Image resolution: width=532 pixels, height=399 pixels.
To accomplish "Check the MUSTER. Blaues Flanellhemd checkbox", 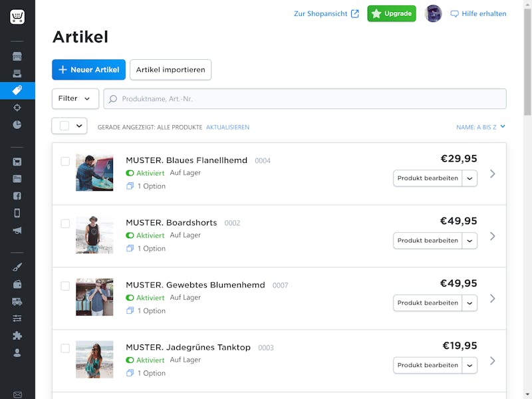I will 65,161.
